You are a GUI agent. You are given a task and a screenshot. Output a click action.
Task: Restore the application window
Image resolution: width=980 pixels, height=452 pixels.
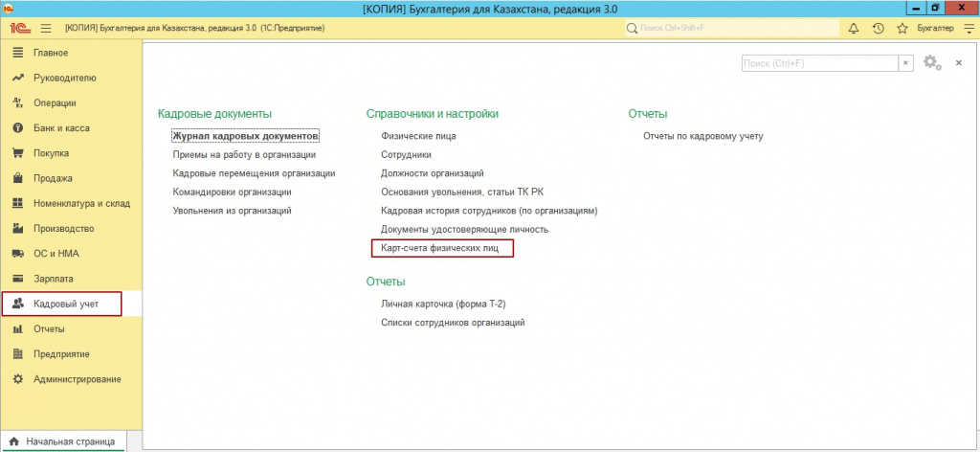pyautogui.click(x=935, y=8)
